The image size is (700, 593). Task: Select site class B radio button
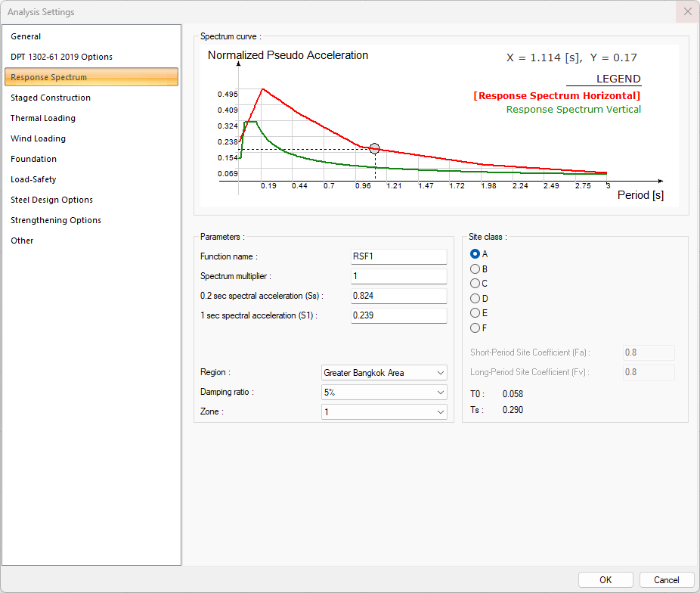tap(475, 269)
